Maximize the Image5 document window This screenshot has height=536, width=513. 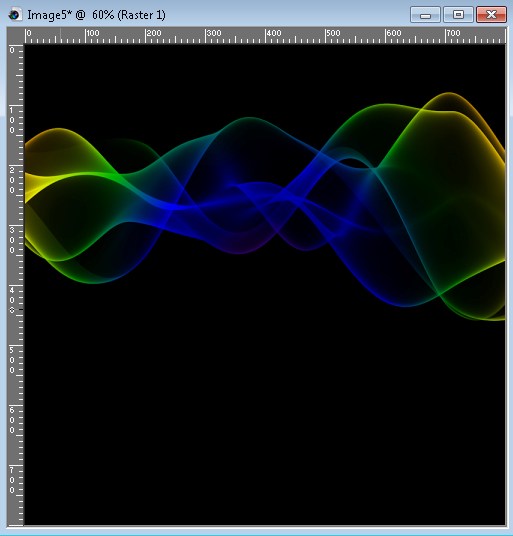click(458, 15)
